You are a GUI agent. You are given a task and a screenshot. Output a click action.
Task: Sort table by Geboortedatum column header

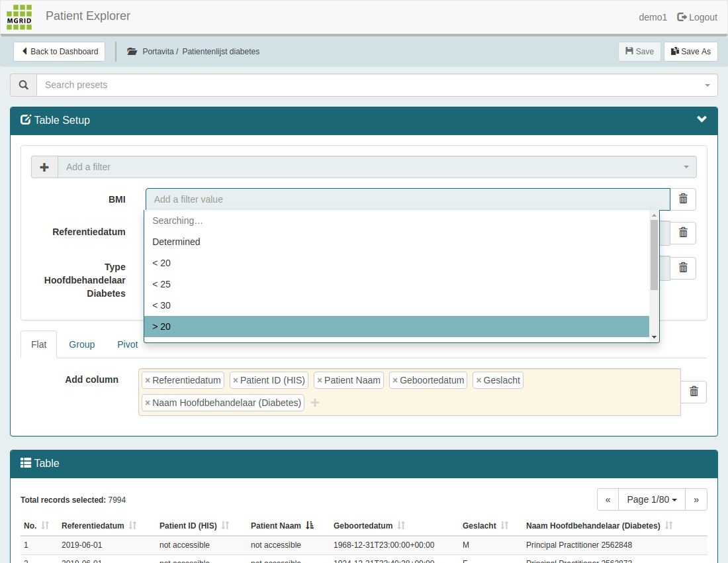point(401,525)
